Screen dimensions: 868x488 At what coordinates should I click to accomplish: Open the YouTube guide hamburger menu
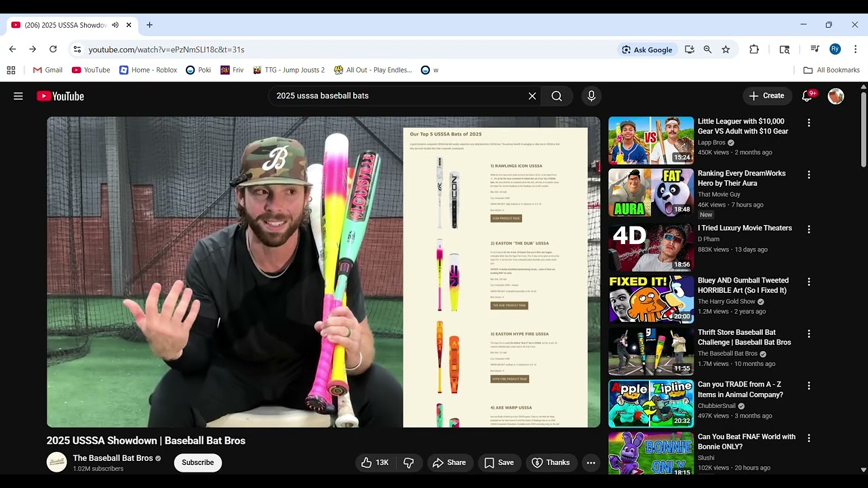[18, 96]
